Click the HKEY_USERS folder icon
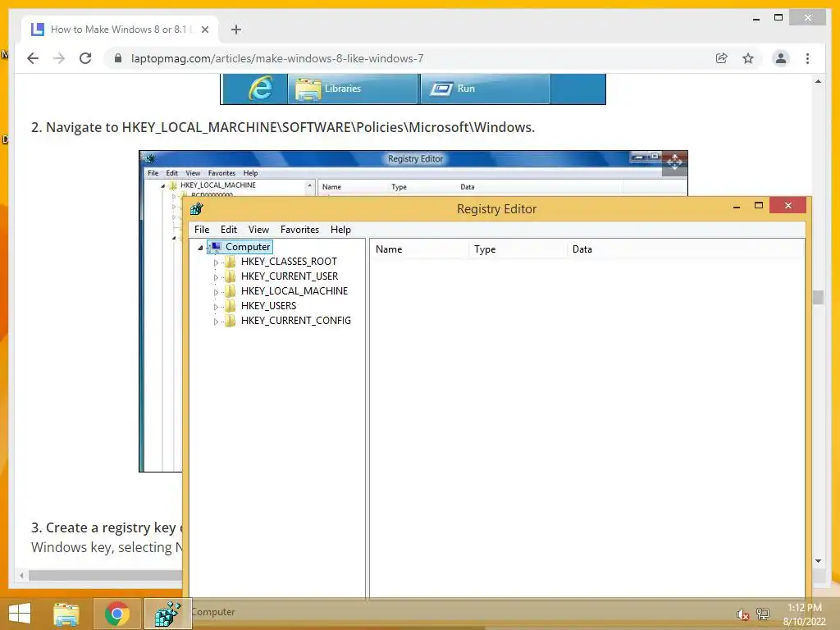Screen dimensions: 840x630 231,306
